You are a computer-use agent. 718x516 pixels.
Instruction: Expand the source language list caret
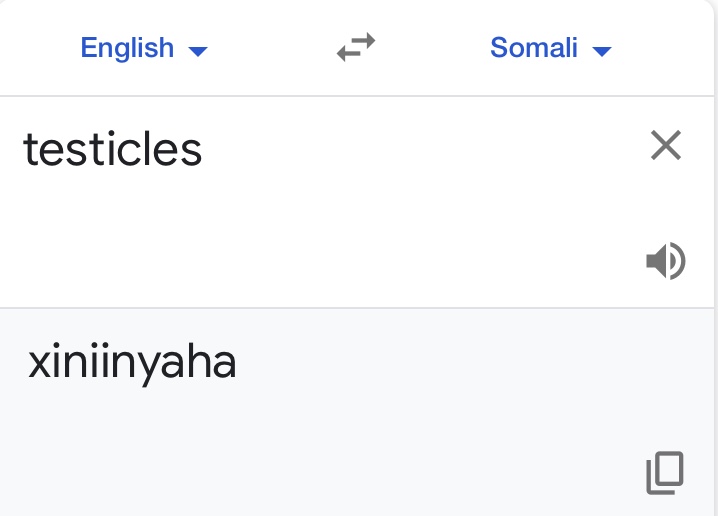198,50
